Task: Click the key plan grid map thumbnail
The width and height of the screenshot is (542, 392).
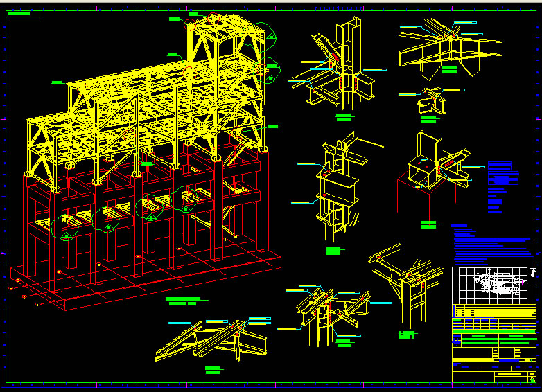Action: pos(492,284)
